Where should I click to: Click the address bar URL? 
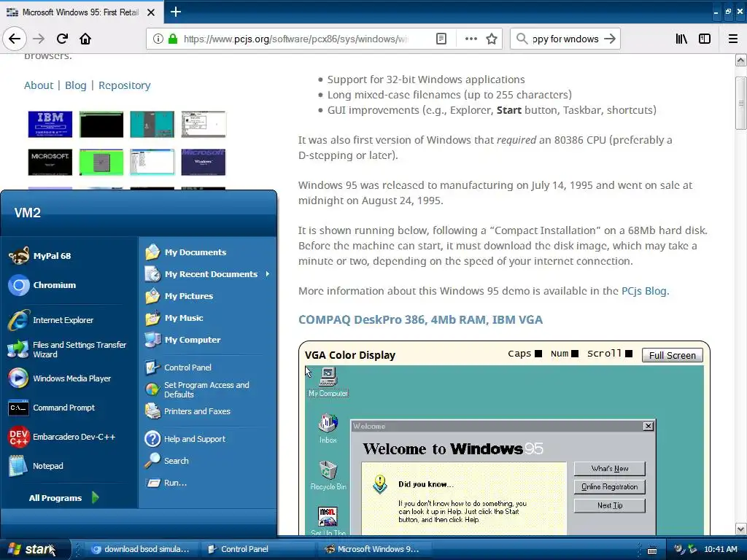pos(295,39)
